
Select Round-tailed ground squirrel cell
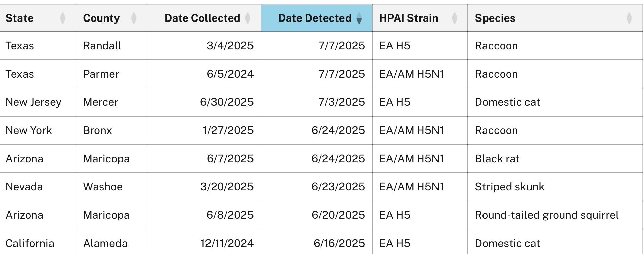point(547,215)
